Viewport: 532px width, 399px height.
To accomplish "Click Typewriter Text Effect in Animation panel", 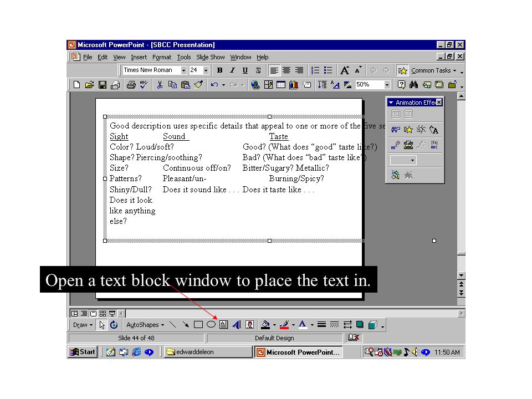I will coord(408,145).
